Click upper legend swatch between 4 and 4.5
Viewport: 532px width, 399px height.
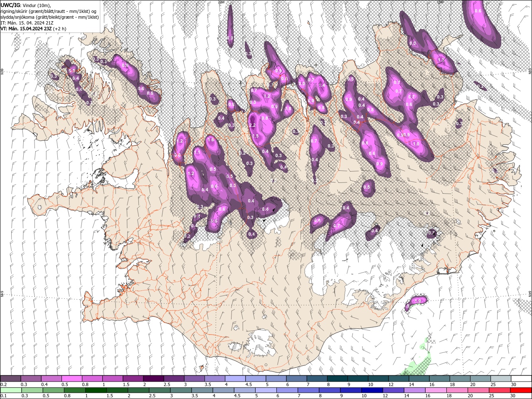[235, 379]
